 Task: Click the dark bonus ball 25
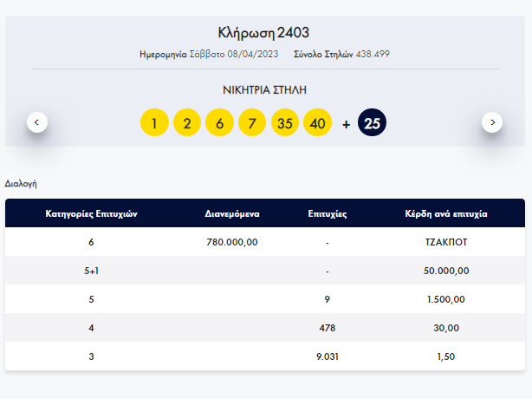[372, 122]
